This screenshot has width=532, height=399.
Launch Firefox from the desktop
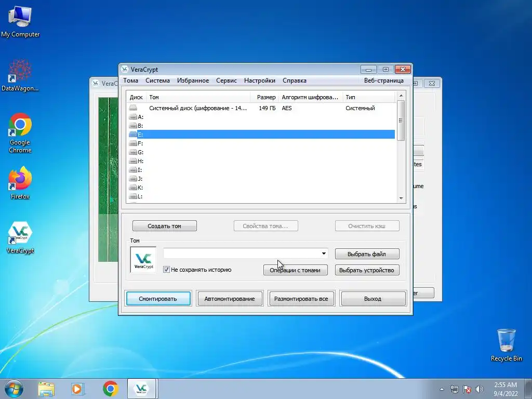(x=20, y=182)
